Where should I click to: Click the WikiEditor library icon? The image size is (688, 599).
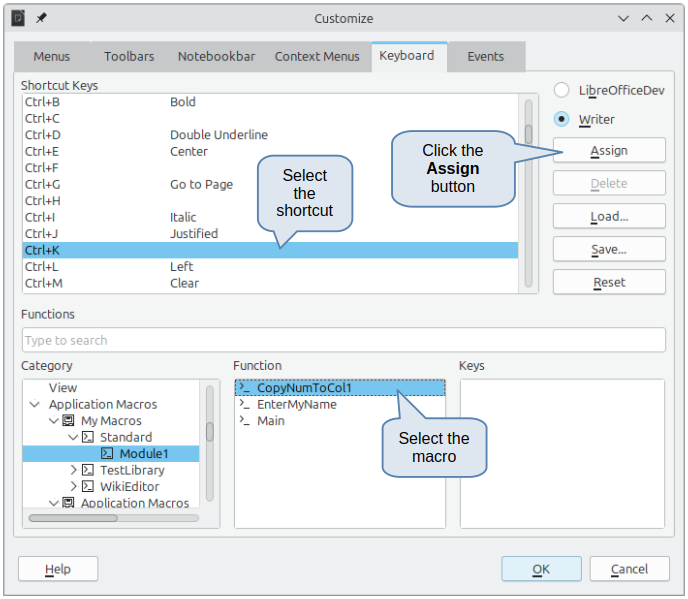click(88, 486)
